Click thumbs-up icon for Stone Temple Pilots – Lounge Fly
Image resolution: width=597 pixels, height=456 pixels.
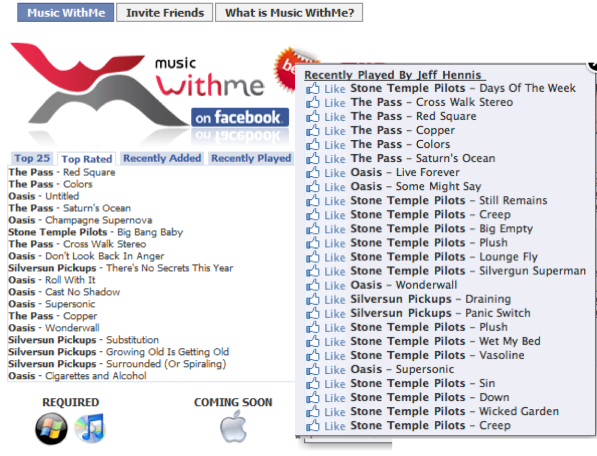(x=313, y=258)
